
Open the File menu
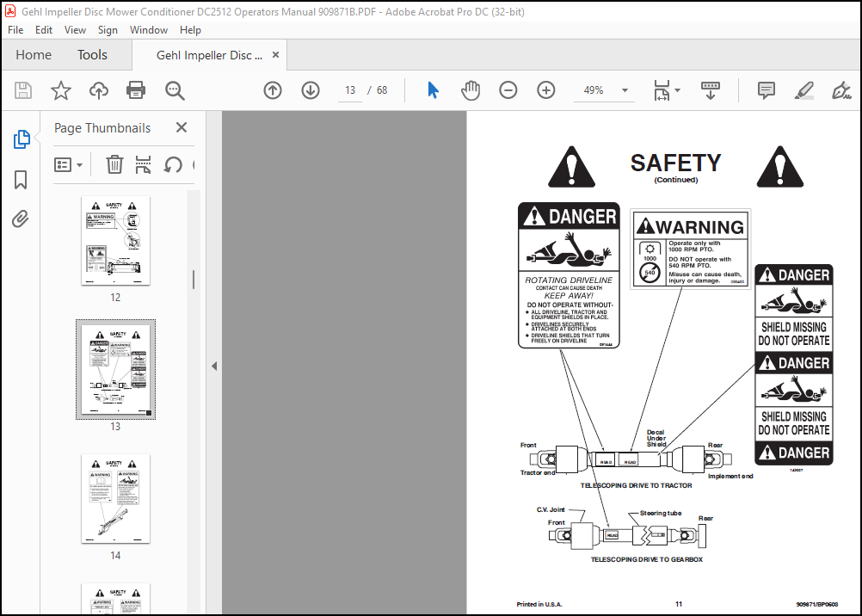(15, 30)
